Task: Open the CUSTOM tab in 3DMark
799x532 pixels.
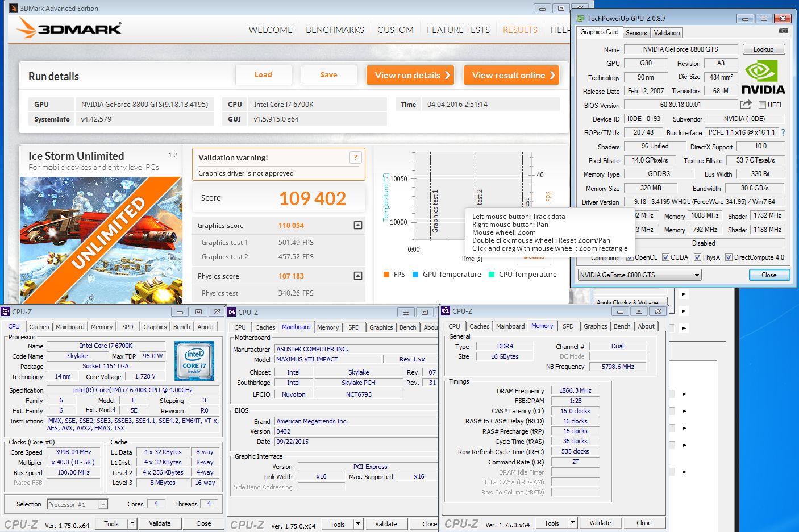Action: coord(396,30)
